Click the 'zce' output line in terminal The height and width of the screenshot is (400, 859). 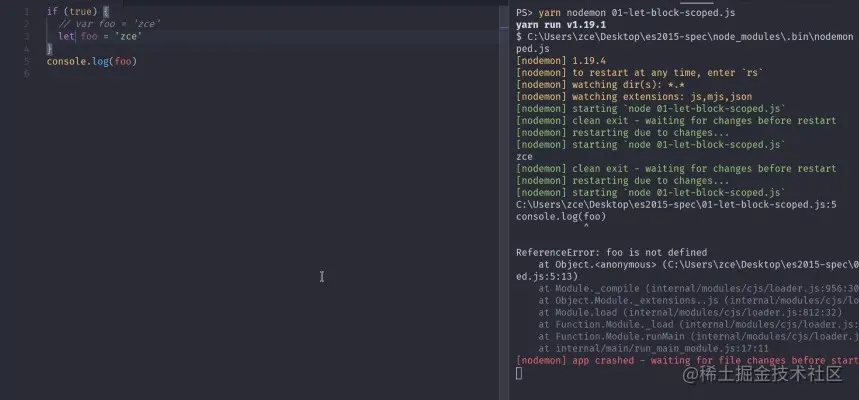(524, 157)
